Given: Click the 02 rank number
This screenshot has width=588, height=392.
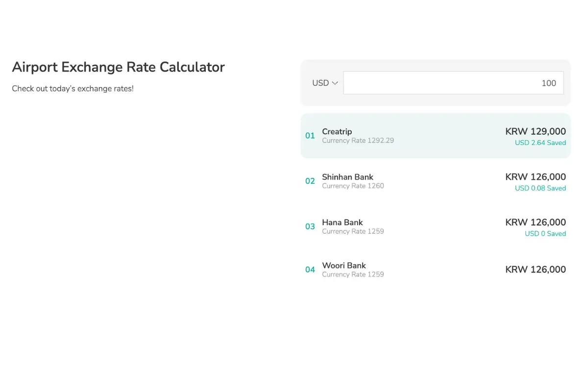Looking at the screenshot, I should click(310, 181).
